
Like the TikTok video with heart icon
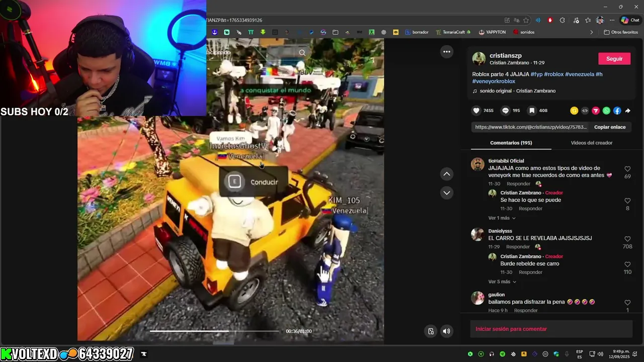point(476,111)
